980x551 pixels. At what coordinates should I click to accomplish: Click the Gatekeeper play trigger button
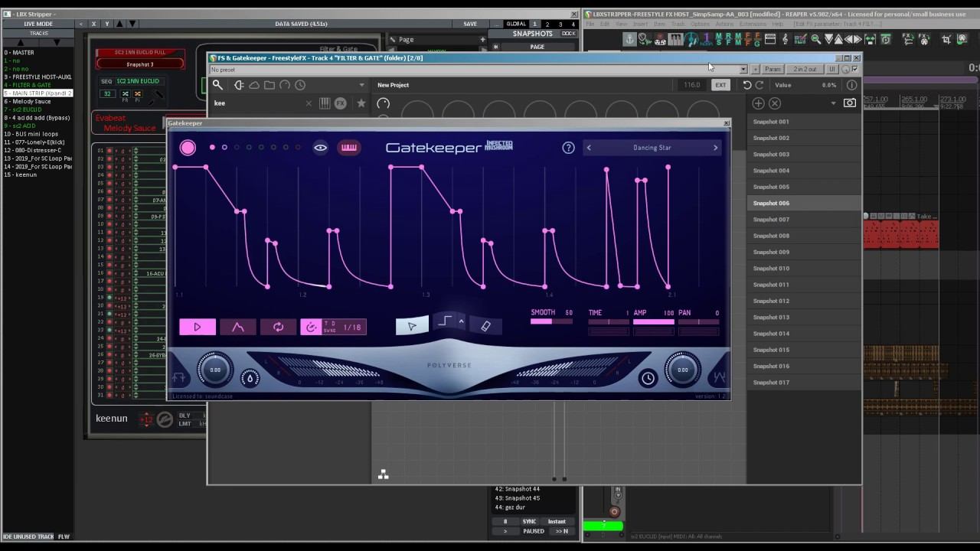tap(198, 328)
